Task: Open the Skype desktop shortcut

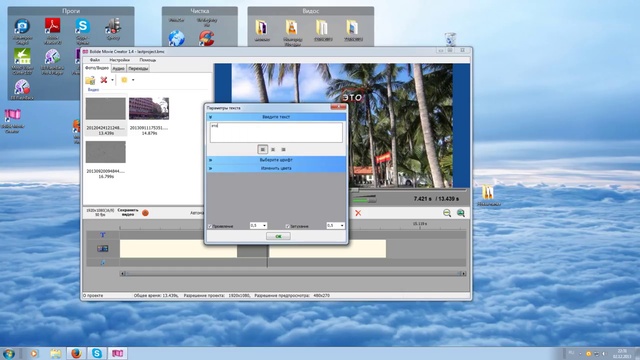Action: click(x=82, y=30)
